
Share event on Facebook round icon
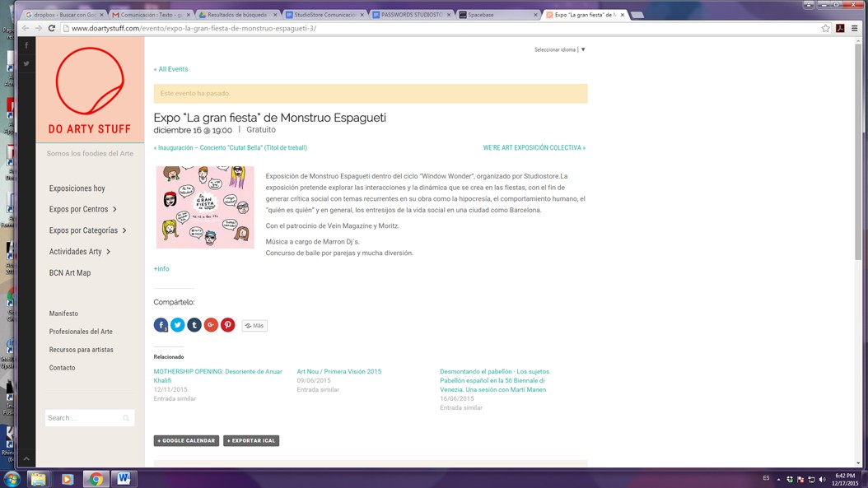tap(161, 325)
